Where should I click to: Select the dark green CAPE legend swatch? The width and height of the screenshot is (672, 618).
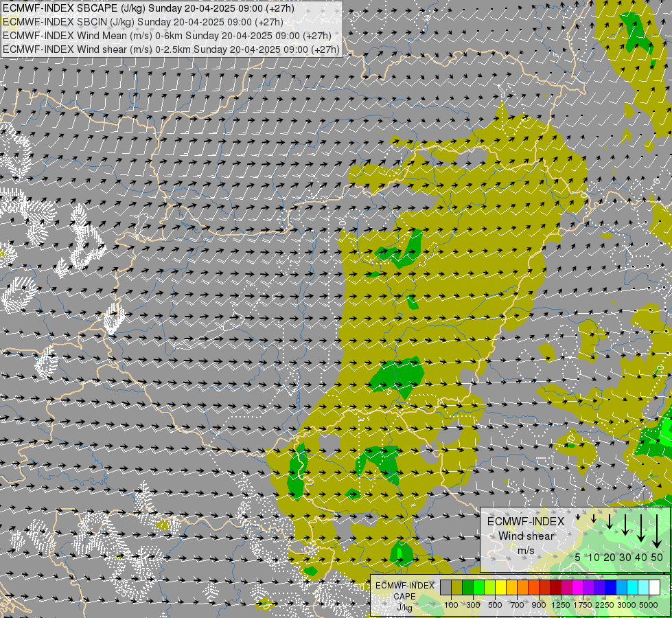(467, 587)
